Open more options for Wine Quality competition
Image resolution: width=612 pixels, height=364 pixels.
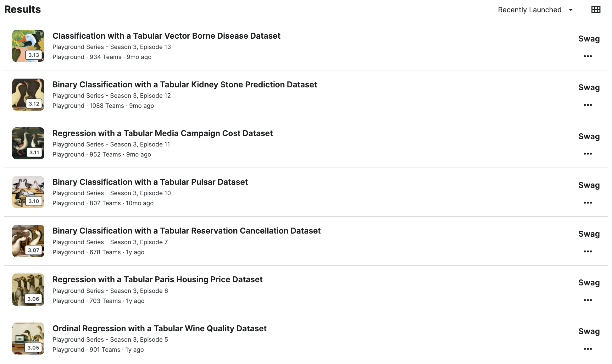tap(587, 349)
